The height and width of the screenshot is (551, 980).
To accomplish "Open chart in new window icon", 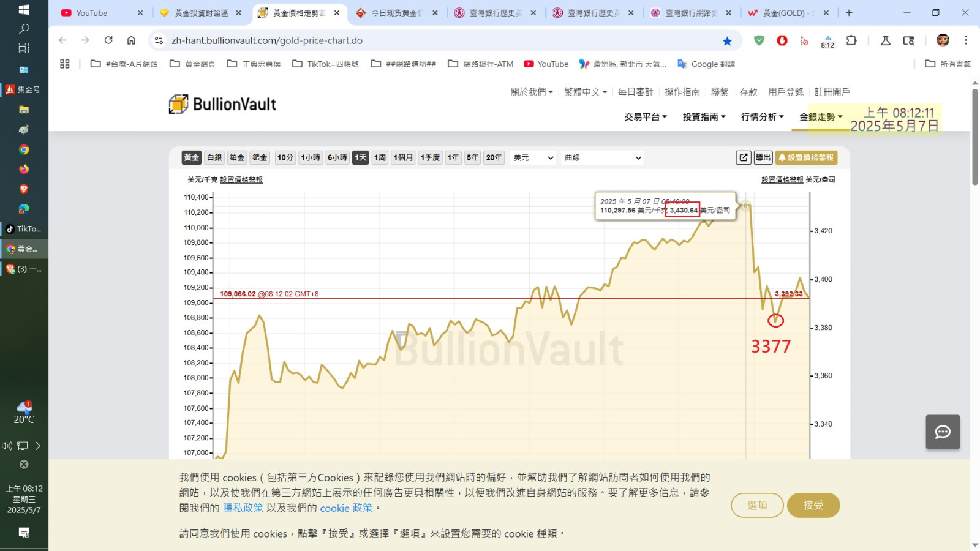I will (744, 157).
